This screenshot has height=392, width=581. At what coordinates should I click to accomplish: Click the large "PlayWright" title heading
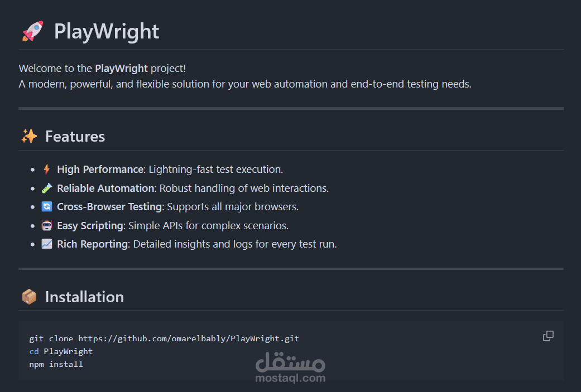click(107, 31)
